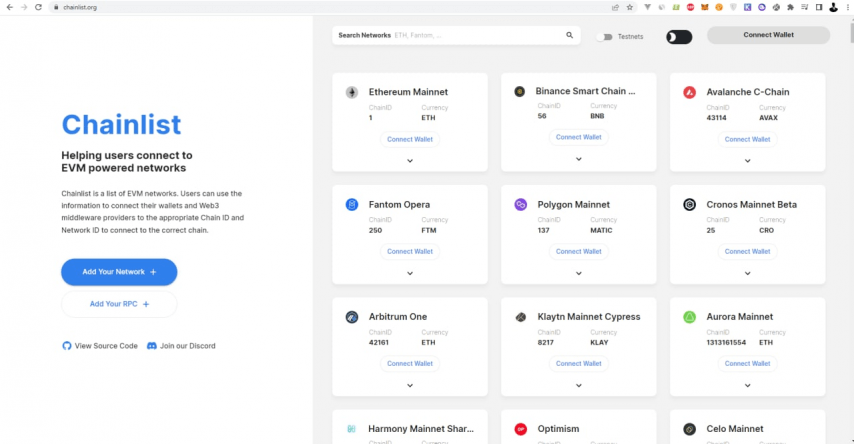
Task: Open the Chrome three-dot menu
Action: [x=847, y=7]
